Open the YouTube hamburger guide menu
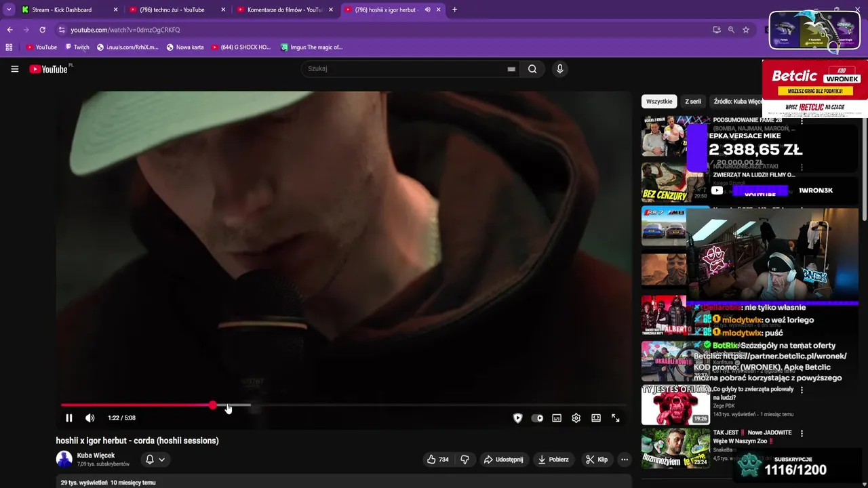868x488 pixels. 14,68
